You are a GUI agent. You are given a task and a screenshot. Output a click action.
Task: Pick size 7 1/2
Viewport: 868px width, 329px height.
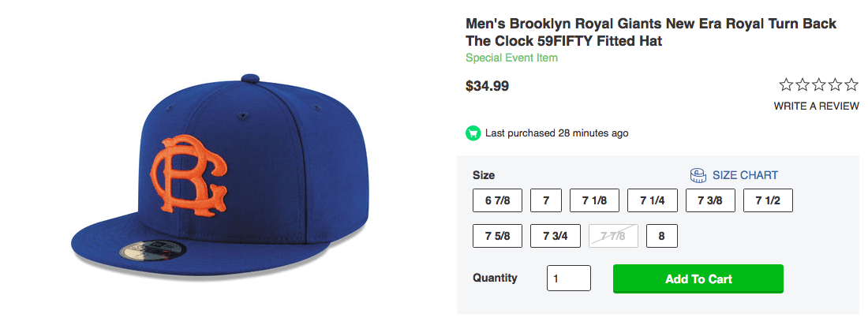click(767, 200)
